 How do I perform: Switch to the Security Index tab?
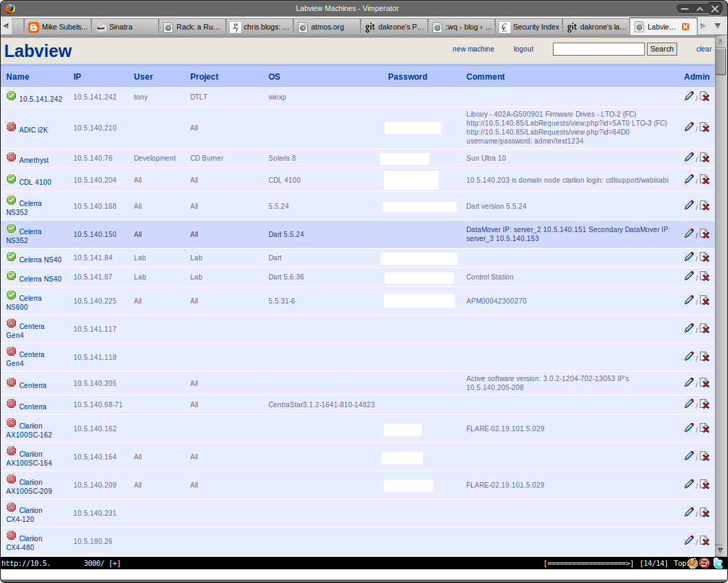point(529,27)
